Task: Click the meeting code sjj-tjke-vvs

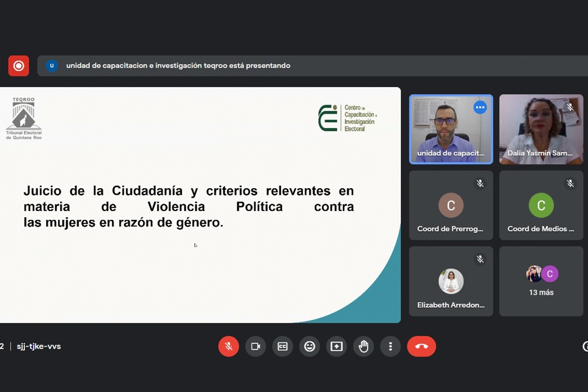Action: click(39, 347)
